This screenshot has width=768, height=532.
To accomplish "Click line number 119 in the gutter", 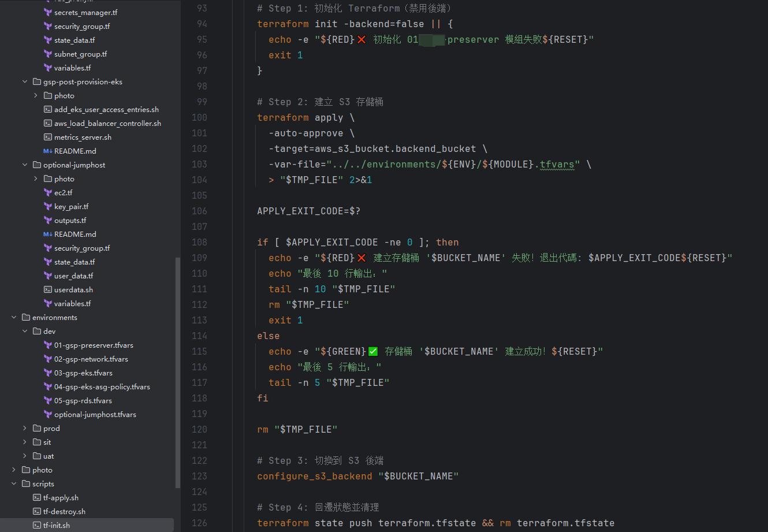I will pyautogui.click(x=199, y=414).
